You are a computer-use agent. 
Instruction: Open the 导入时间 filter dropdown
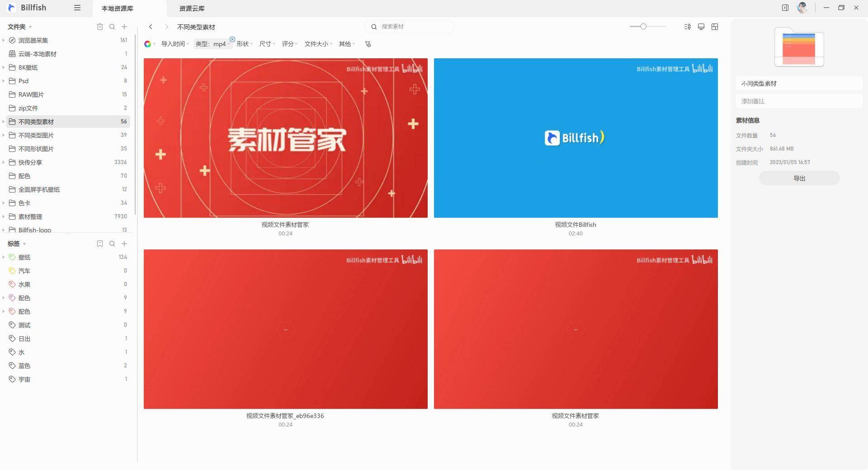click(x=175, y=44)
